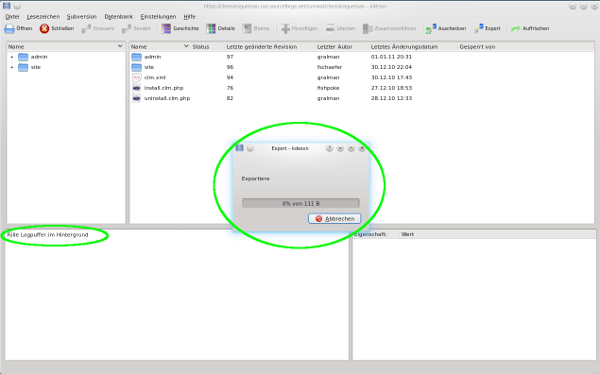The height and width of the screenshot is (374, 600).
Task: Select the install.clm.php file icon
Action: tap(137, 88)
